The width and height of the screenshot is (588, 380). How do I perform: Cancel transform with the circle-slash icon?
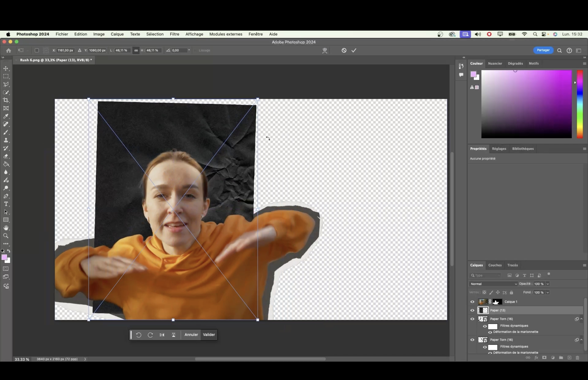[344, 50]
